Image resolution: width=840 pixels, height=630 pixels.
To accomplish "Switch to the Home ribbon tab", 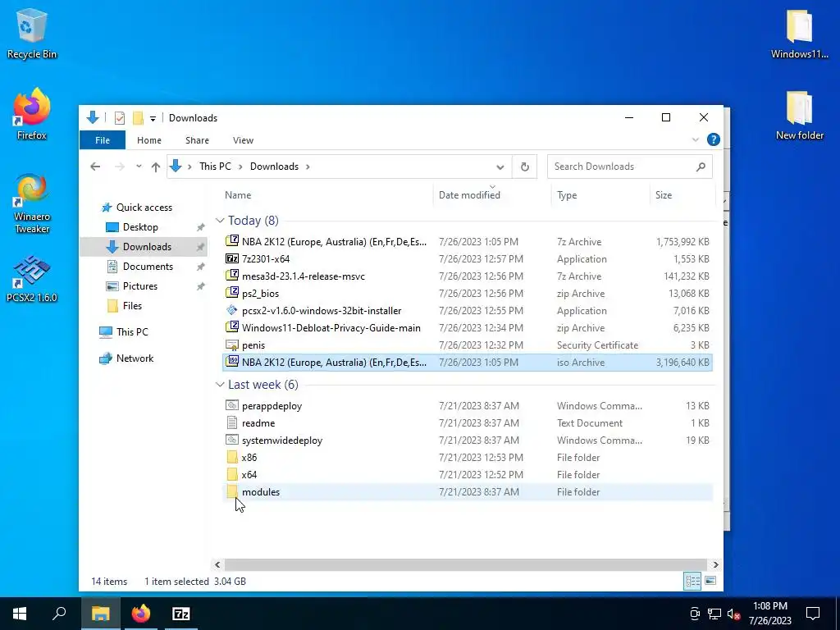I will 149,140.
